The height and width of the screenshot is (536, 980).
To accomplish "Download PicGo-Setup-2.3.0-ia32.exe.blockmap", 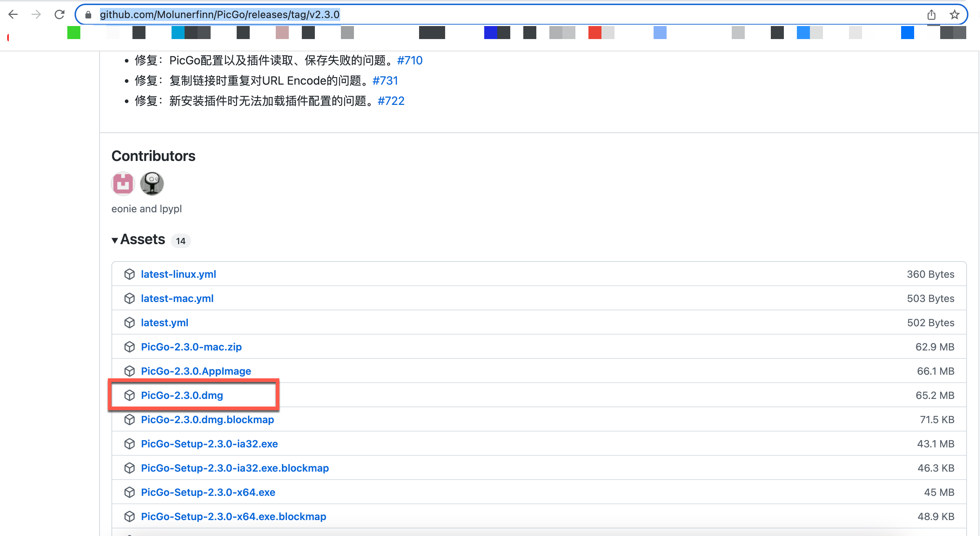I will [235, 468].
